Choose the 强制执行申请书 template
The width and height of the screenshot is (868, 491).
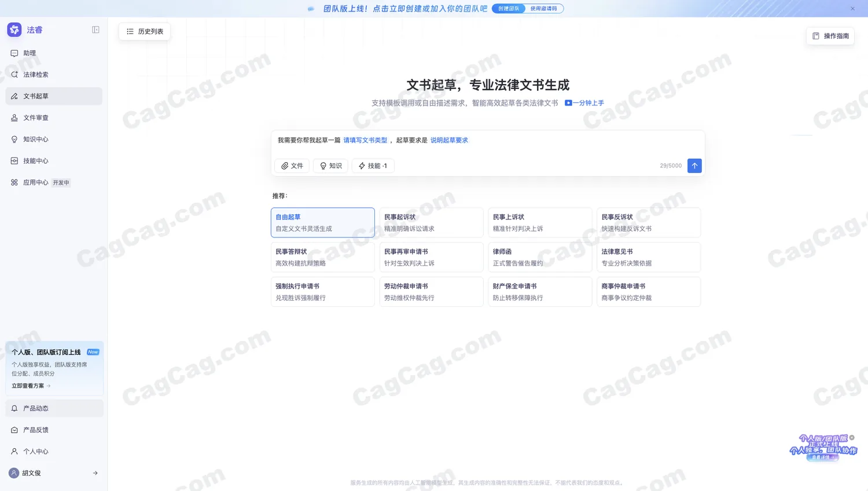pyautogui.click(x=323, y=292)
